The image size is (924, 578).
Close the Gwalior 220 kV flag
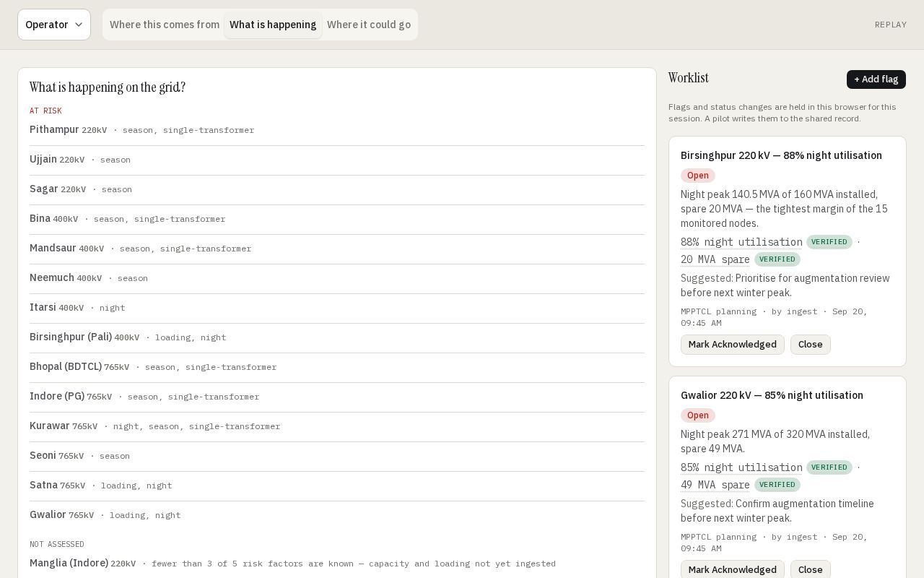(x=811, y=569)
